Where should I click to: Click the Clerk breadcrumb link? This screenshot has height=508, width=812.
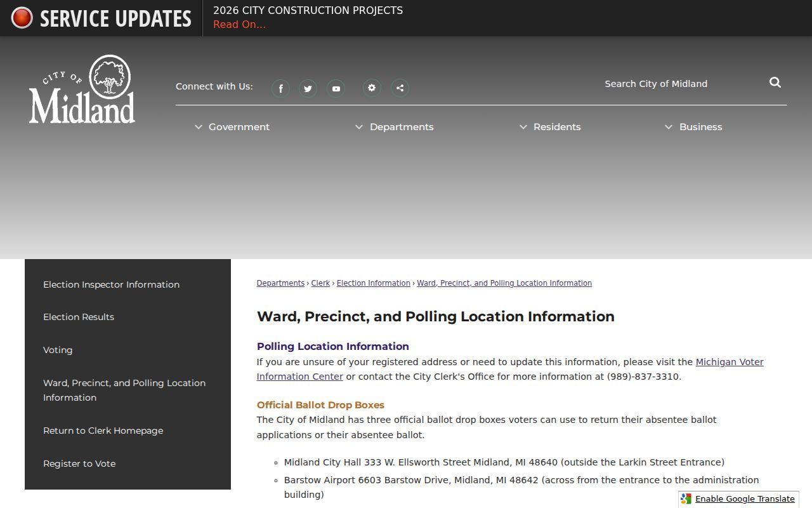click(320, 283)
